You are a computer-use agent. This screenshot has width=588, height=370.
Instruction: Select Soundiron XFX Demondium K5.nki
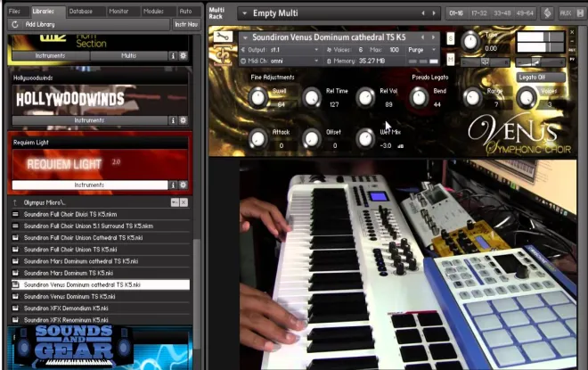(101, 308)
